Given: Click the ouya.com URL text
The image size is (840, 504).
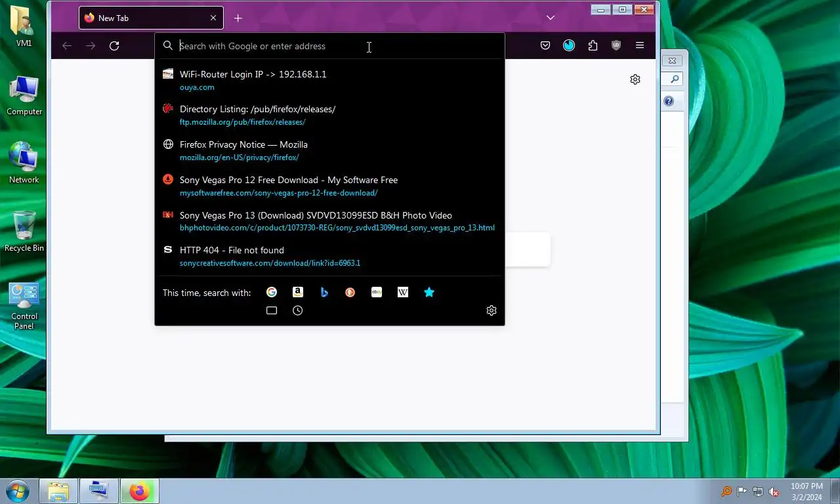Looking at the screenshot, I should (197, 87).
